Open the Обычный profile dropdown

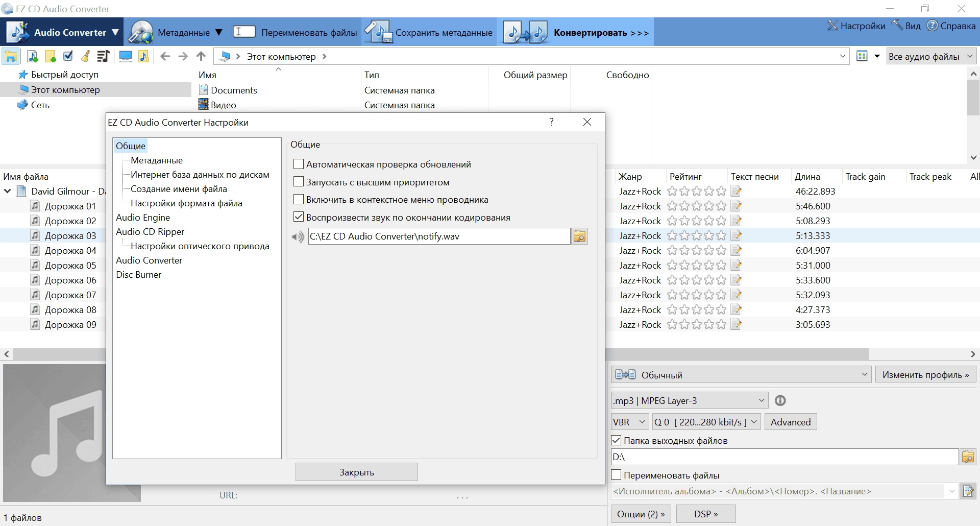click(741, 375)
